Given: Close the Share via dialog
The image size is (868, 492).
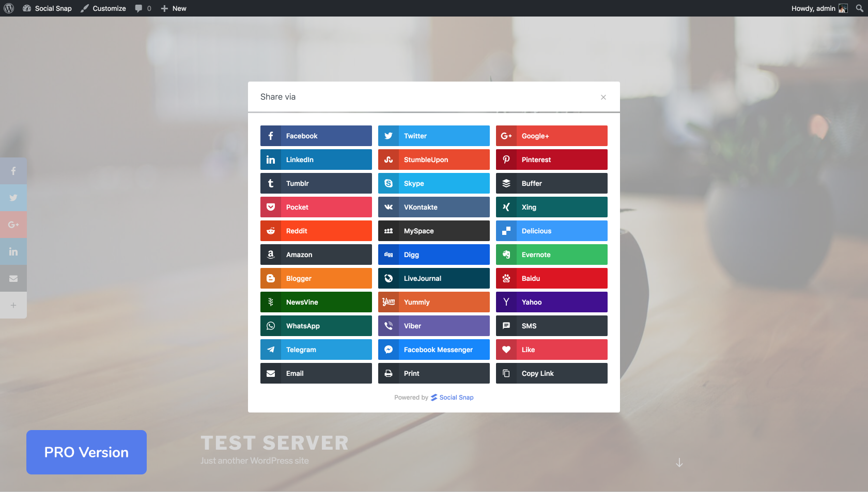Looking at the screenshot, I should (603, 97).
